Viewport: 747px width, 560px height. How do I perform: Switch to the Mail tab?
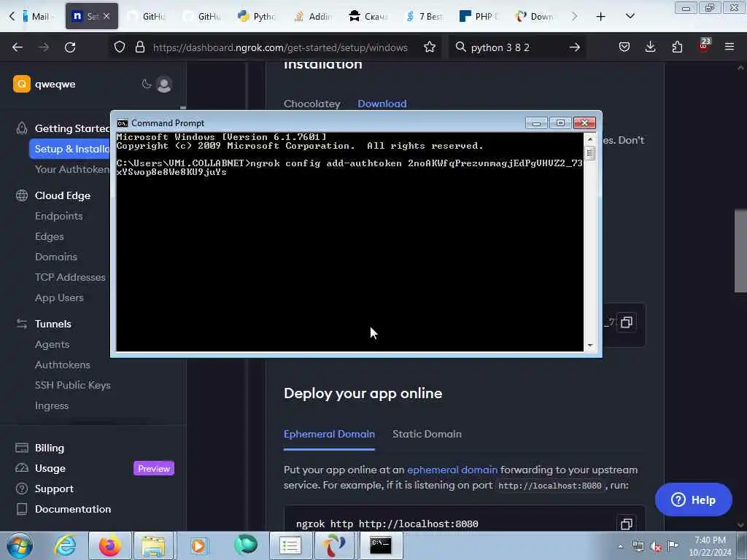39,16
